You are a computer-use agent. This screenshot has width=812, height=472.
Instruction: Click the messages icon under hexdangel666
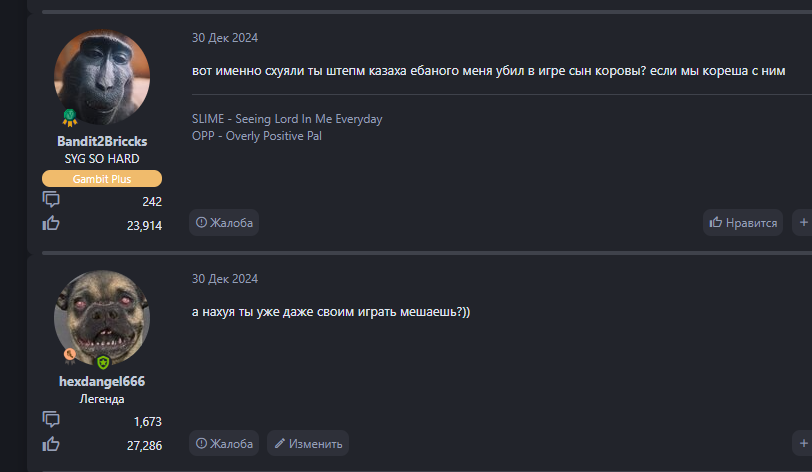click(x=51, y=419)
